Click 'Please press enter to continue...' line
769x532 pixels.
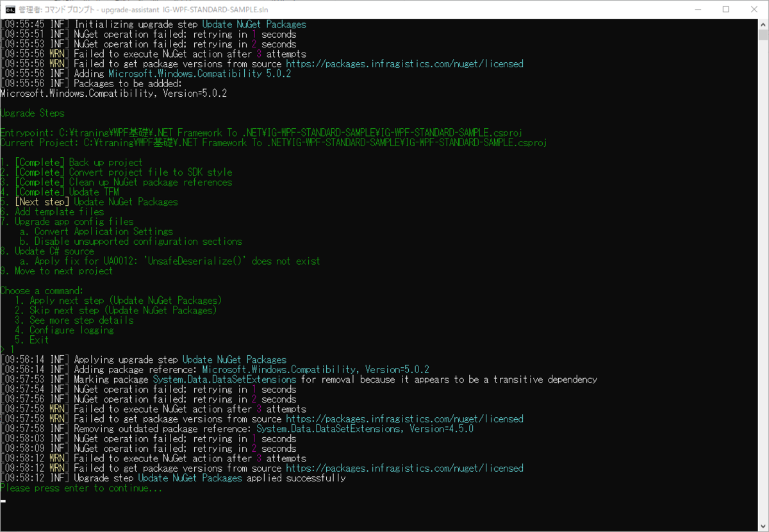pyautogui.click(x=81, y=488)
